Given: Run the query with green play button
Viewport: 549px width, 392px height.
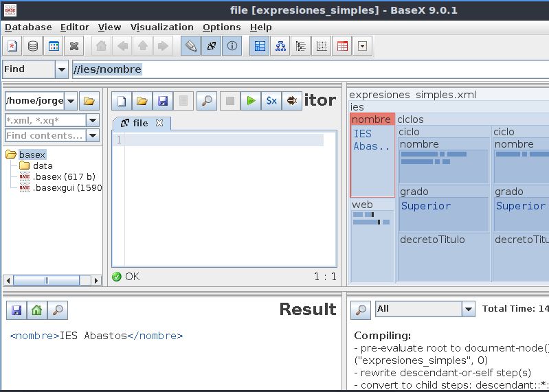Looking at the screenshot, I should pos(251,101).
